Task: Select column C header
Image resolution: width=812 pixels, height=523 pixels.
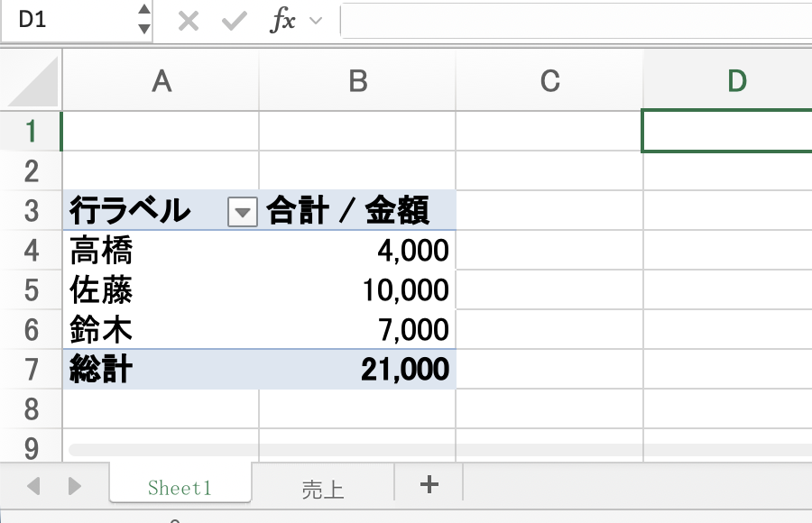Action: (549, 81)
